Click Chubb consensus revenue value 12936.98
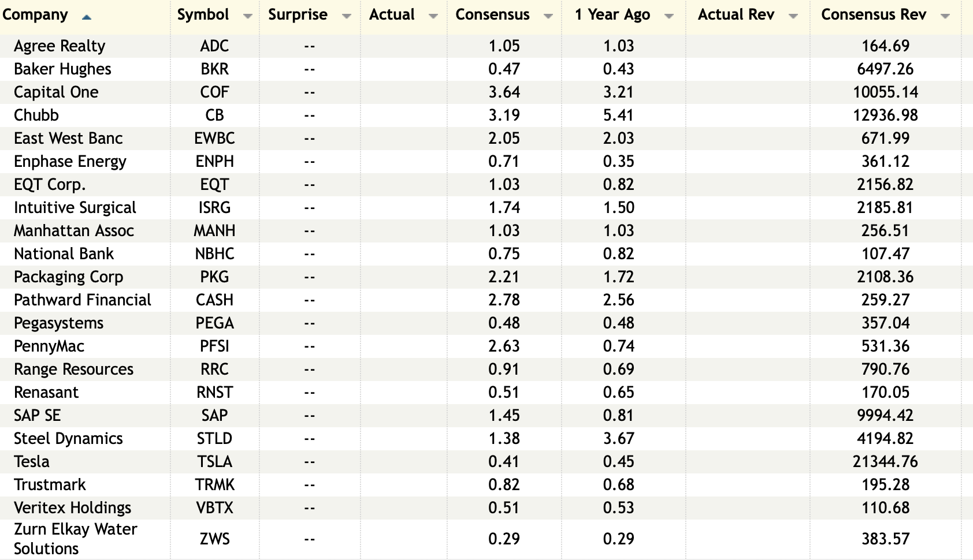The image size is (973, 560). pos(885,115)
